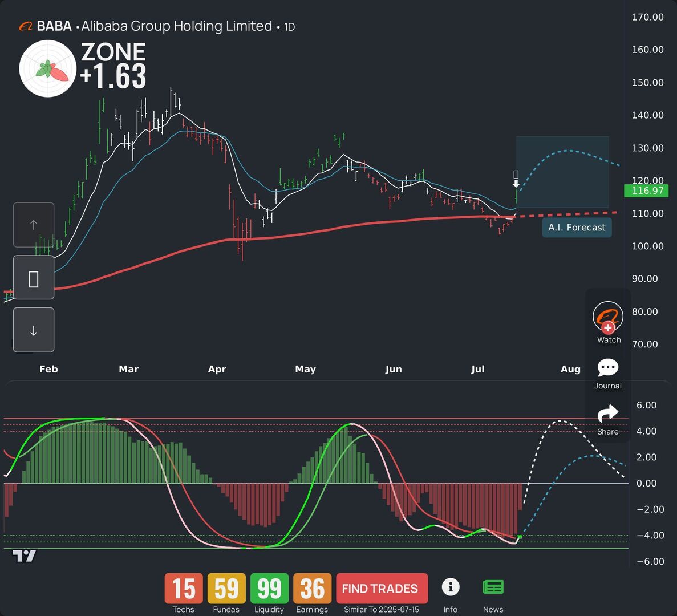
Task: Open the Liquidity score 99 badge
Action: pos(269,589)
